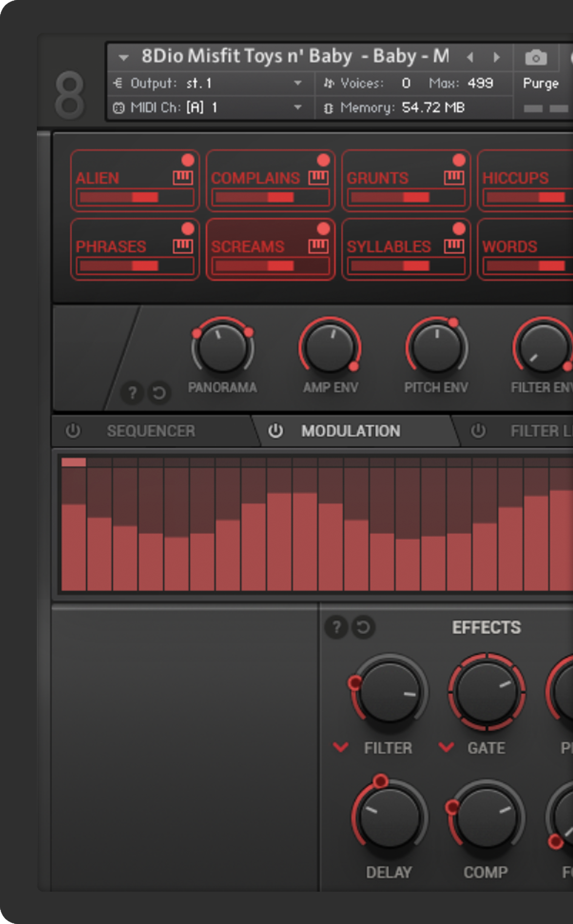This screenshot has width=573, height=924.
Task: Adjust the COMP effect knob
Action: pos(487,817)
